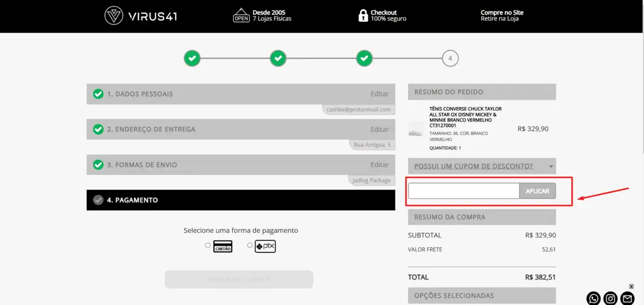The image size is (644, 305).
Task: Select Pix payment radio button
Action: tap(250, 245)
